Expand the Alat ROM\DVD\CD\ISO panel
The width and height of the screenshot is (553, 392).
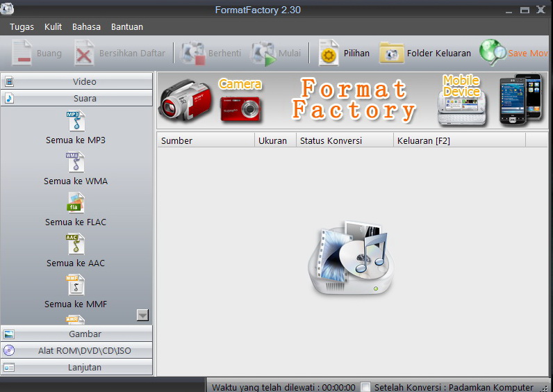(x=76, y=350)
